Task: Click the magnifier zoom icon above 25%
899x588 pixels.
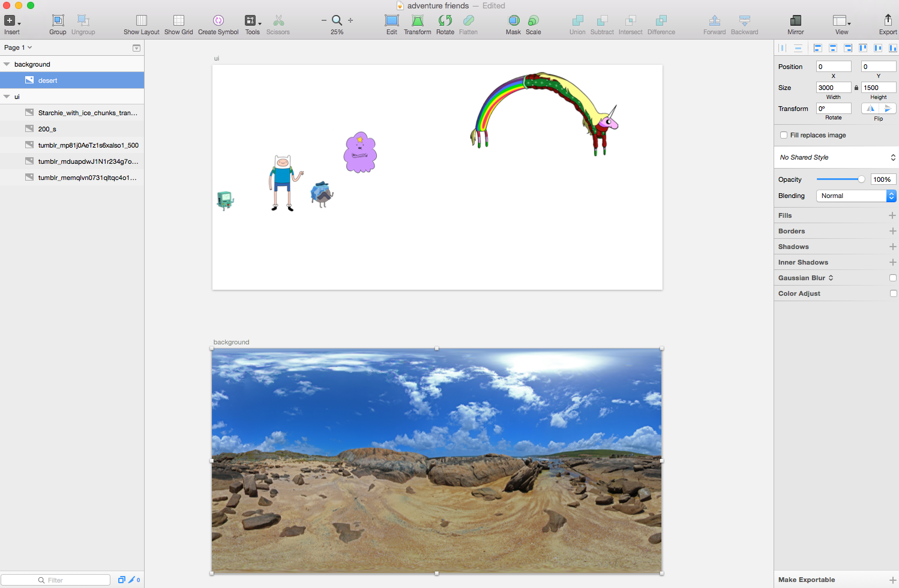Action: point(337,20)
